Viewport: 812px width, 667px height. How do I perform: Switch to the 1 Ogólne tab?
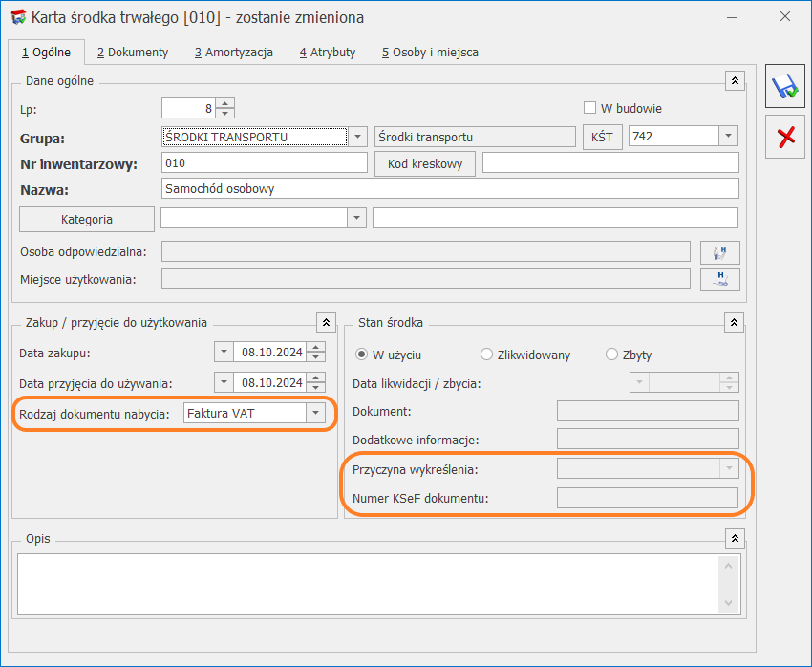(x=46, y=53)
